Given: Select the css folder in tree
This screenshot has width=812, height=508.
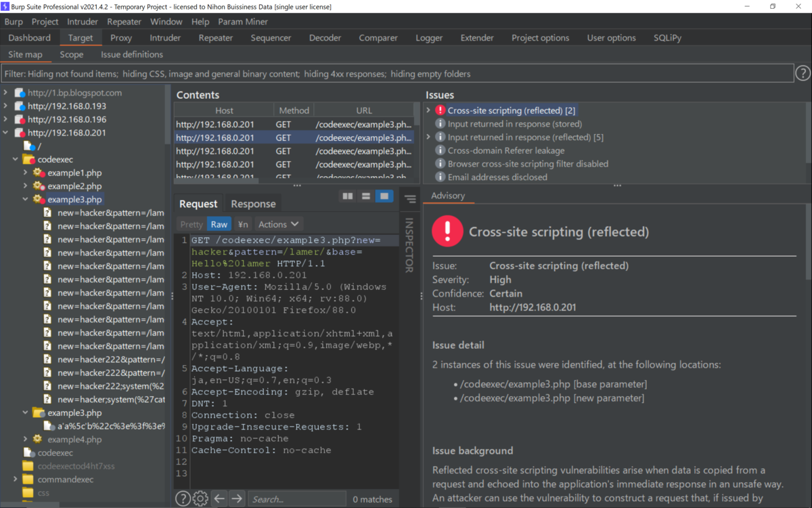Looking at the screenshot, I should [43, 493].
